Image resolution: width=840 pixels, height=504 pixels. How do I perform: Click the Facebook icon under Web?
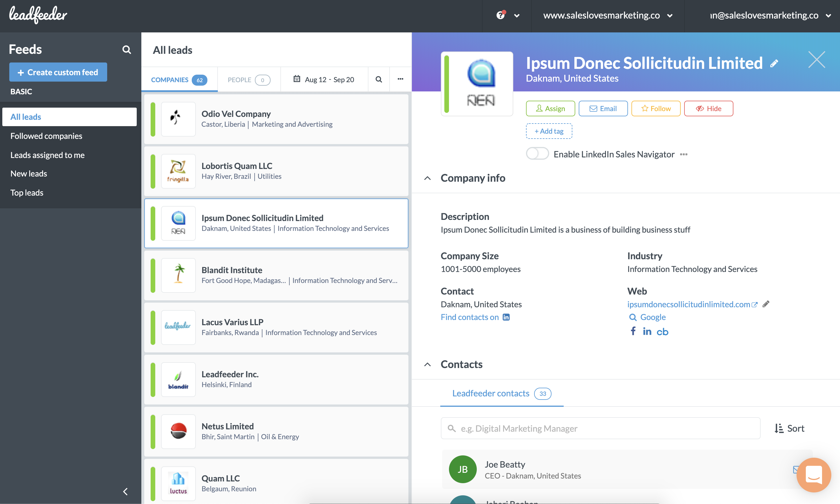click(x=633, y=331)
